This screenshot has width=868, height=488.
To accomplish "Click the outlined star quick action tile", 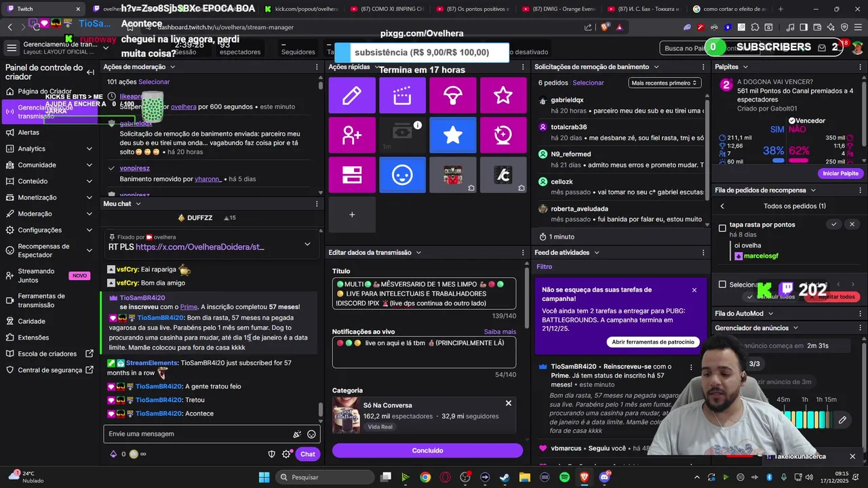I will [x=503, y=96].
